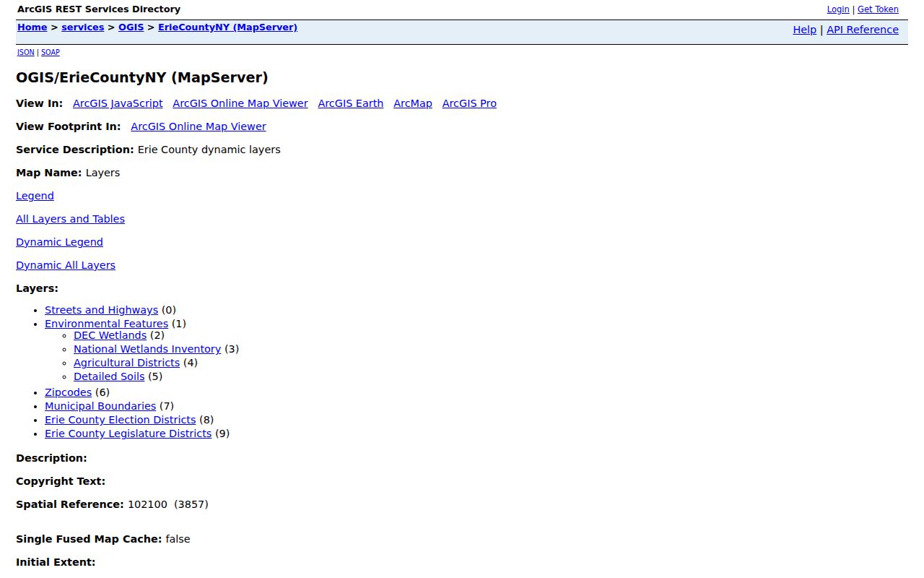Open the Dynamic Legend link
Viewport: 924px width, 578px height.
[59, 242]
